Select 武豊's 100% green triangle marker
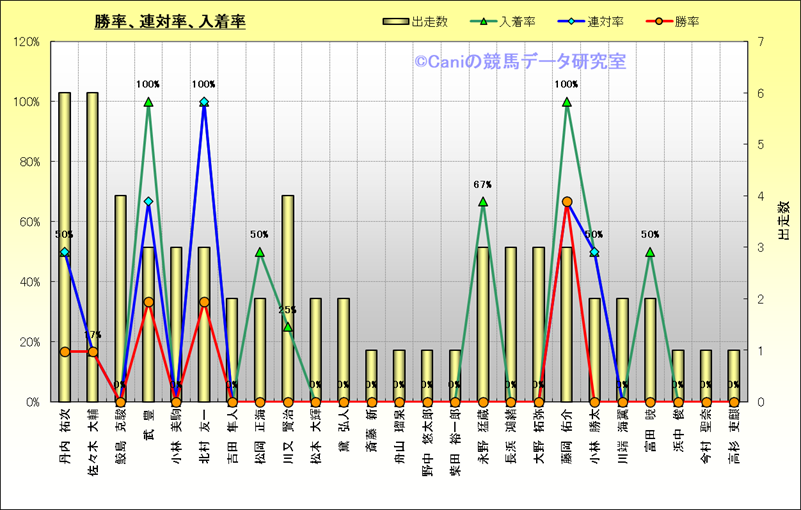801x510 pixels. point(148,102)
